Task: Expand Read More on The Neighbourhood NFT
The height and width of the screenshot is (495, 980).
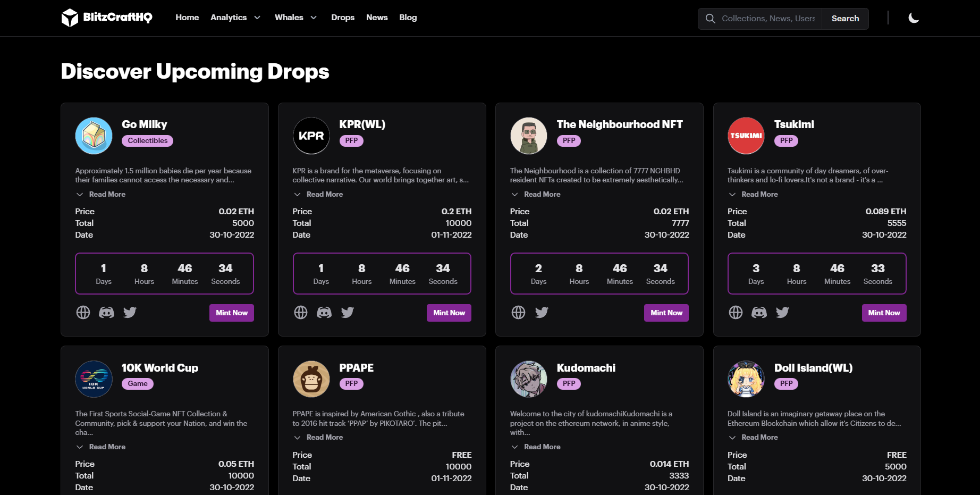Action: [536, 194]
